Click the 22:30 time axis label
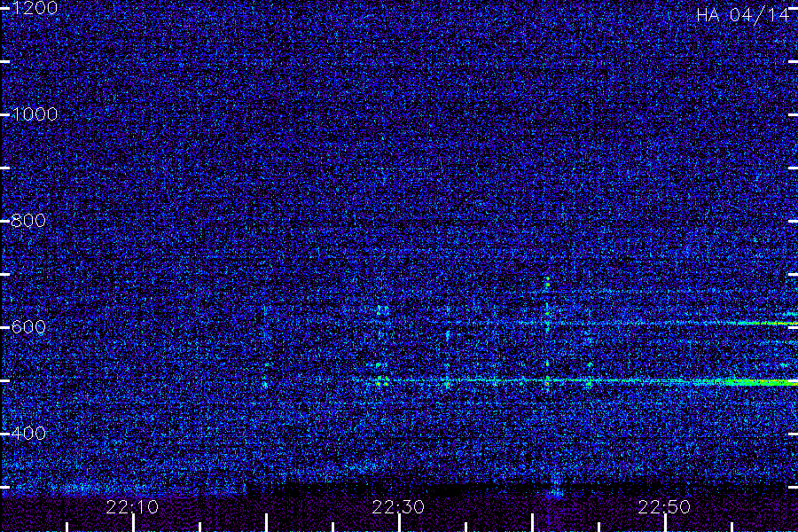Viewport: 798px width, 532px height. (398, 507)
